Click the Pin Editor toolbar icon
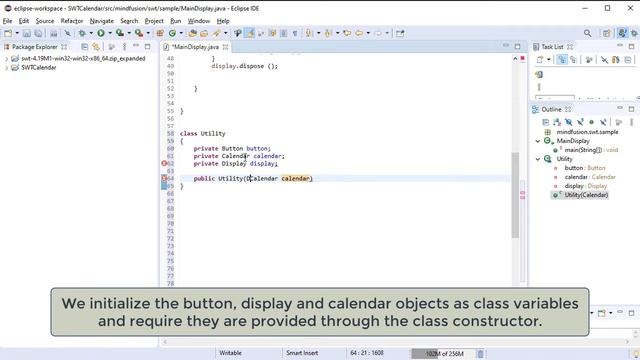This screenshot has width=640, height=360. coord(400,33)
